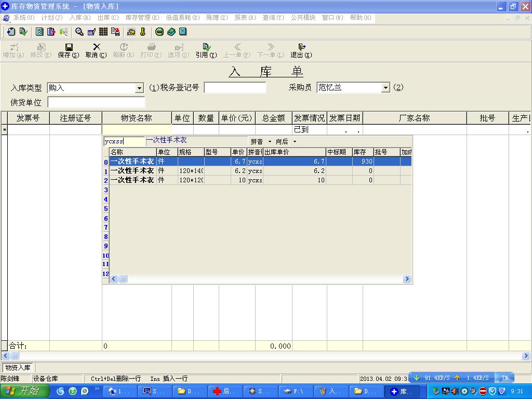532x399 pixels.
Task: Click the blue swirl quick launch icon
Action: point(60,391)
